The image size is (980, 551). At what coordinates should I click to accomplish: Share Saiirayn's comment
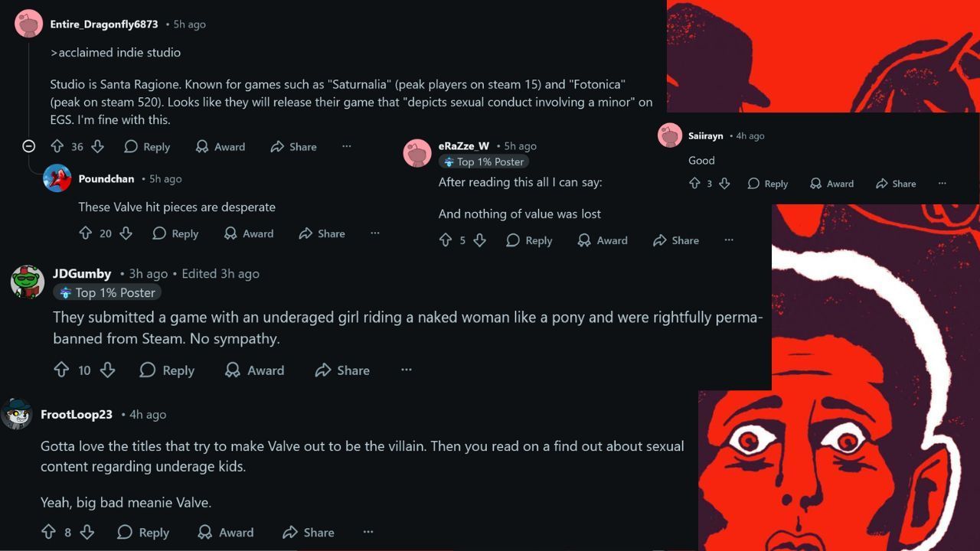895,184
